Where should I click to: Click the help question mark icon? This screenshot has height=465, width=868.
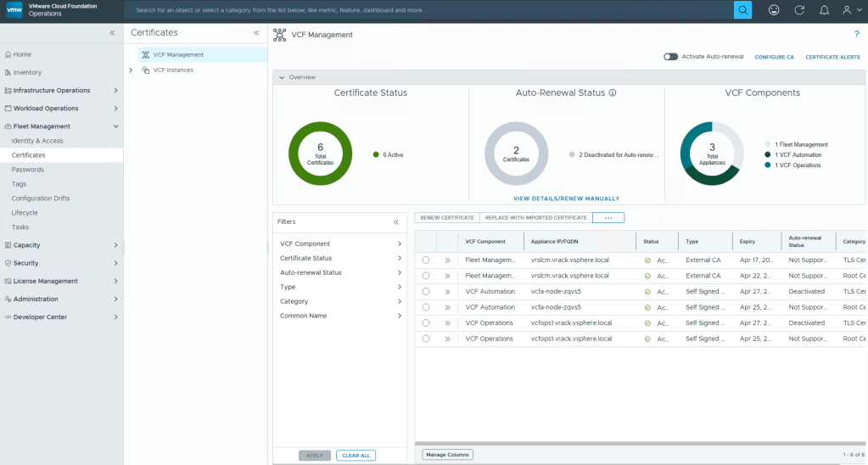(x=856, y=35)
